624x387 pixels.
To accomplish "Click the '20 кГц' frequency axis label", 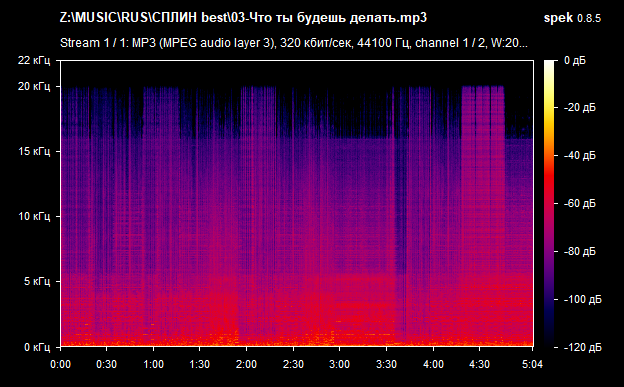I will click(34, 86).
